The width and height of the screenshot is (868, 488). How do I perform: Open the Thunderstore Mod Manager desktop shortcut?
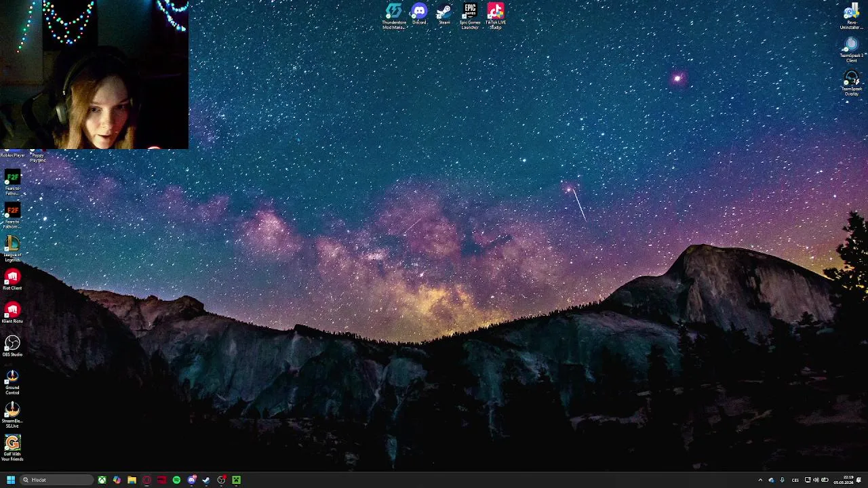pos(394,16)
